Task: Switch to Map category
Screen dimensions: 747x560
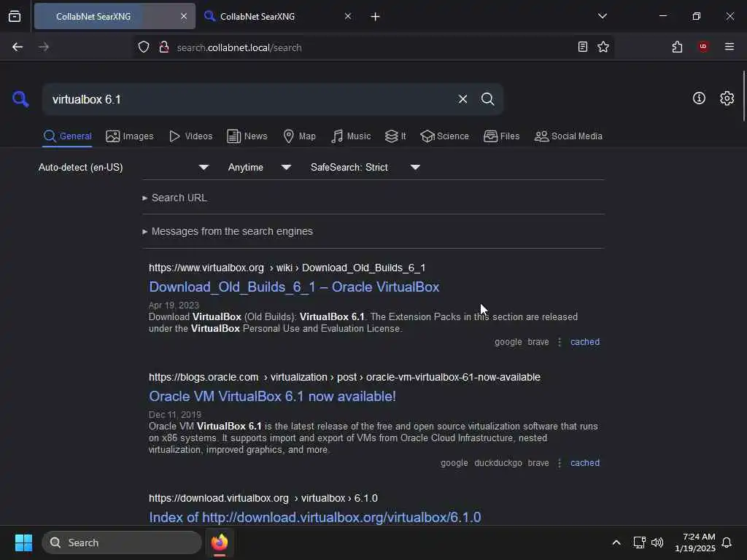Action: click(x=299, y=136)
